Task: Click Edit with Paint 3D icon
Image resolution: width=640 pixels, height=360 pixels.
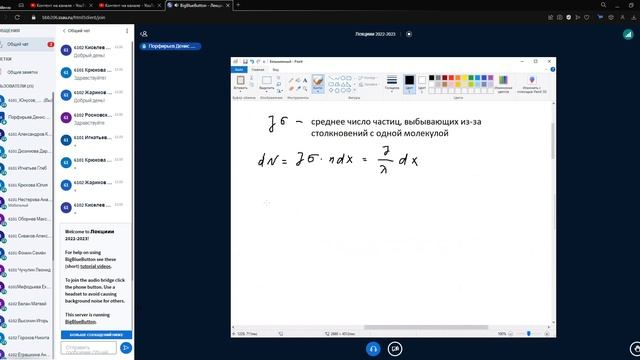Action: tap(532, 80)
